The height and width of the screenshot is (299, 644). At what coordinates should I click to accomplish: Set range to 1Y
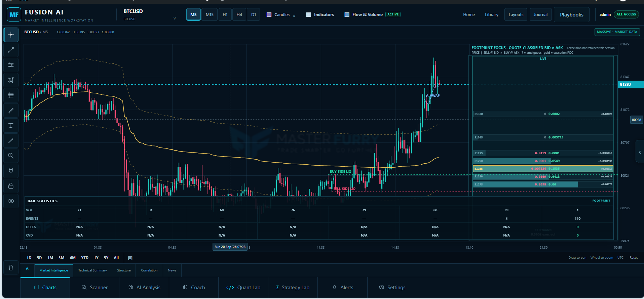tap(96, 258)
